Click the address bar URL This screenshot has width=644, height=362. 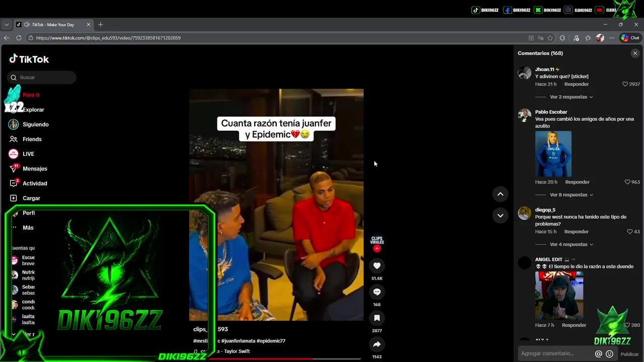click(x=108, y=38)
